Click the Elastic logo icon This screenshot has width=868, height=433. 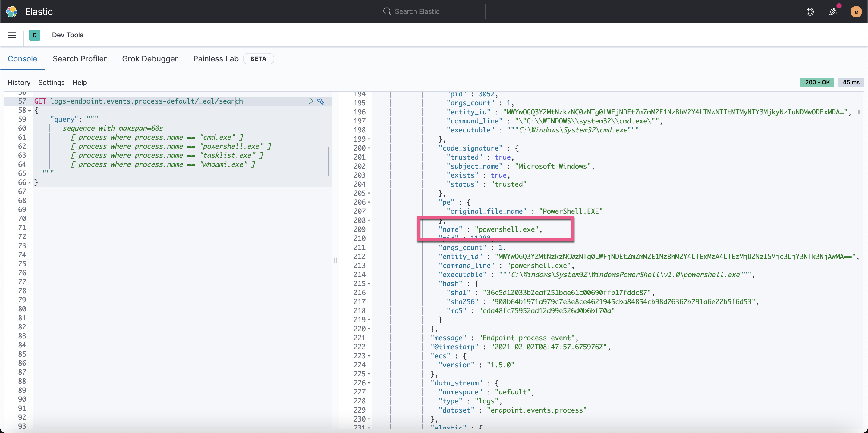point(12,12)
